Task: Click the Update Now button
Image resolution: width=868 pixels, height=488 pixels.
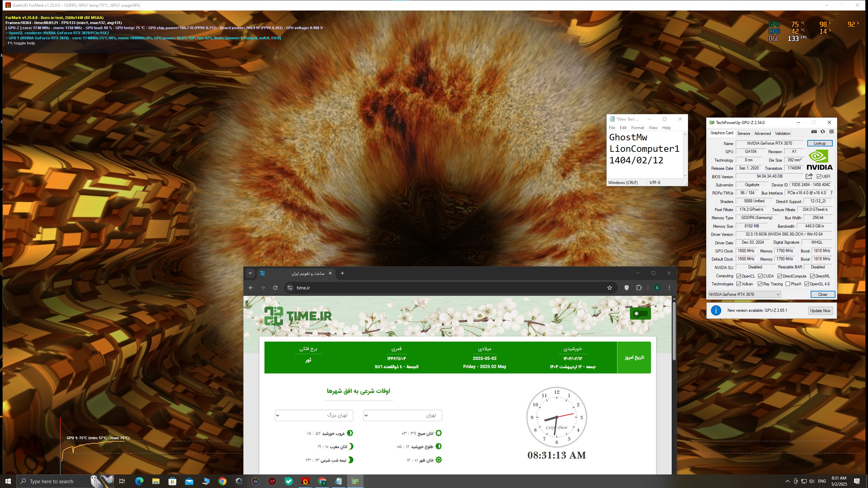Action: tap(820, 311)
